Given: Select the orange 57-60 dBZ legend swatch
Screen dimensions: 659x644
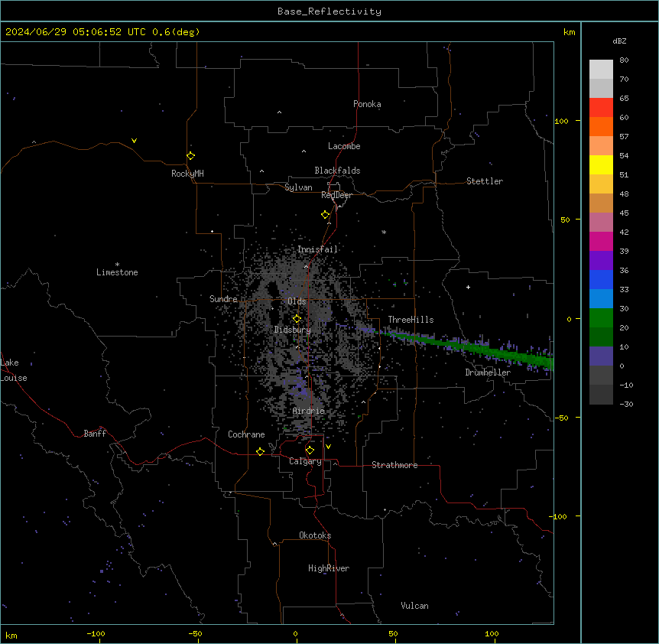Looking at the screenshot, I should pos(601,126).
